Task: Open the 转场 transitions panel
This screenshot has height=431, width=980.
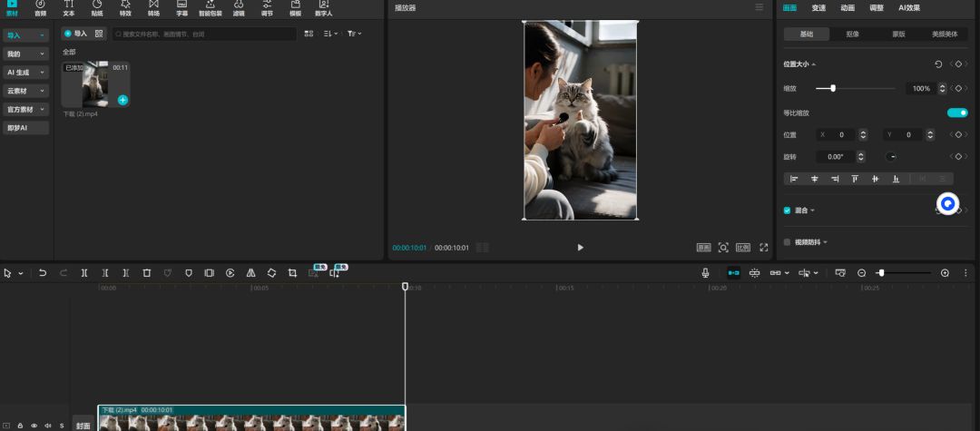Action: click(153, 8)
